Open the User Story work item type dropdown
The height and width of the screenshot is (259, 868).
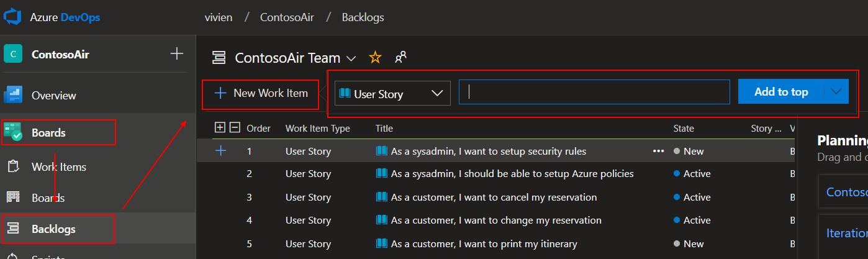(392, 93)
